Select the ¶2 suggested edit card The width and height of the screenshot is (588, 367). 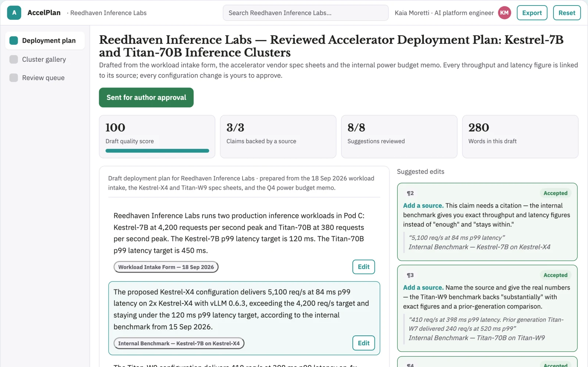point(487,222)
